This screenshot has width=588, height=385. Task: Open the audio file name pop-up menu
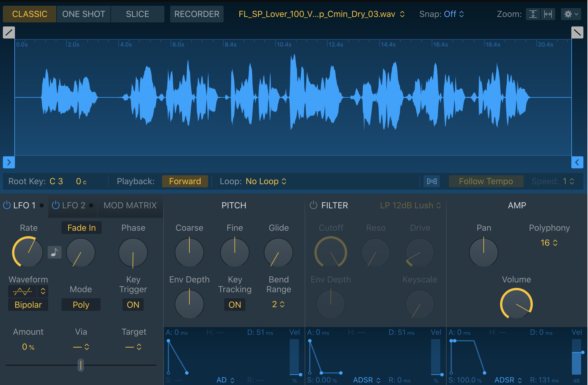[322, 14]
